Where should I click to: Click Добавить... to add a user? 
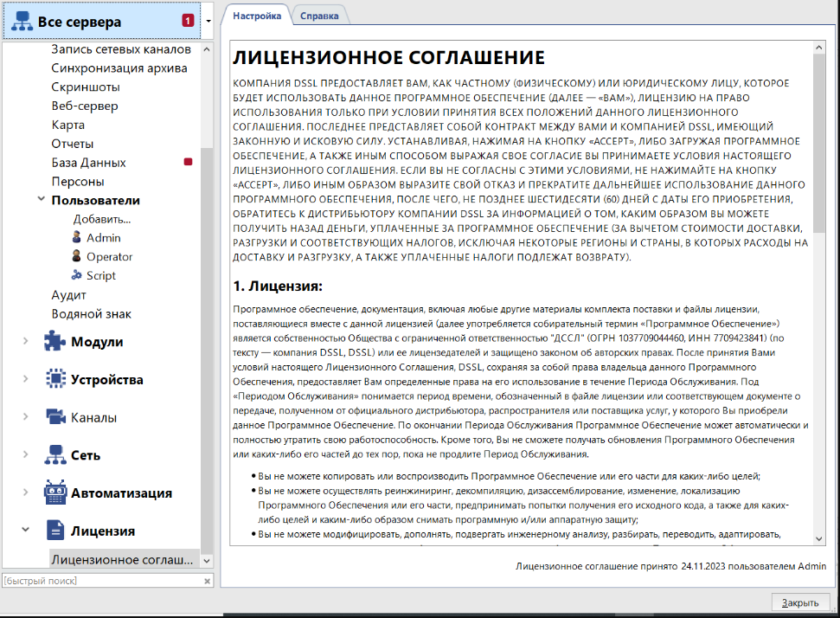point(102,219)
